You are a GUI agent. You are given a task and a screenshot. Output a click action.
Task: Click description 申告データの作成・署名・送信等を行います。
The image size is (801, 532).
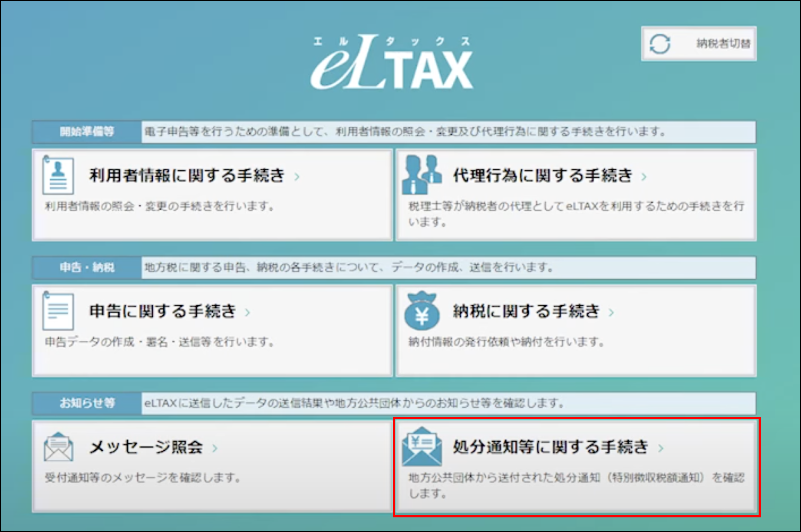click(x=159, y=342)
